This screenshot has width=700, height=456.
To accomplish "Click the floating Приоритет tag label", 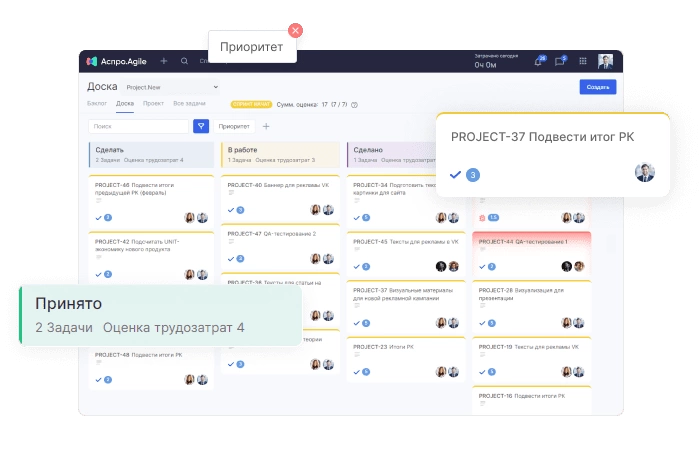I will point(252,47).
